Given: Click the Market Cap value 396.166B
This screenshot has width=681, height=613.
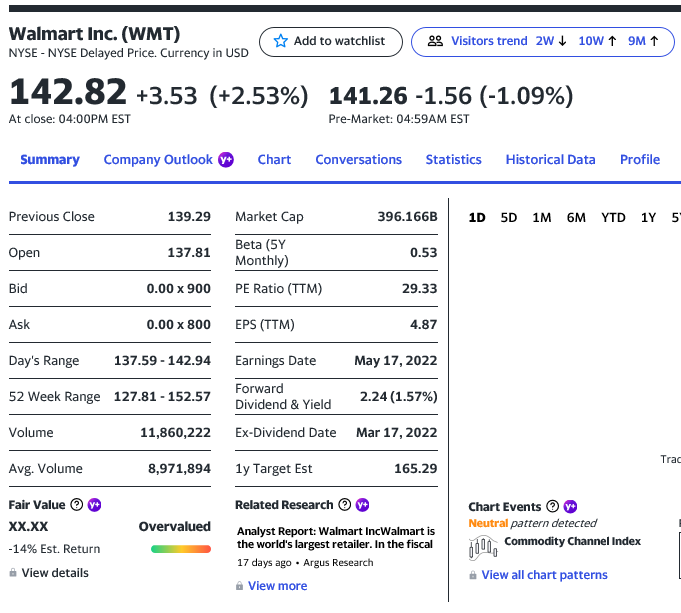Looking at the screenshot, I should pos(407,217).
